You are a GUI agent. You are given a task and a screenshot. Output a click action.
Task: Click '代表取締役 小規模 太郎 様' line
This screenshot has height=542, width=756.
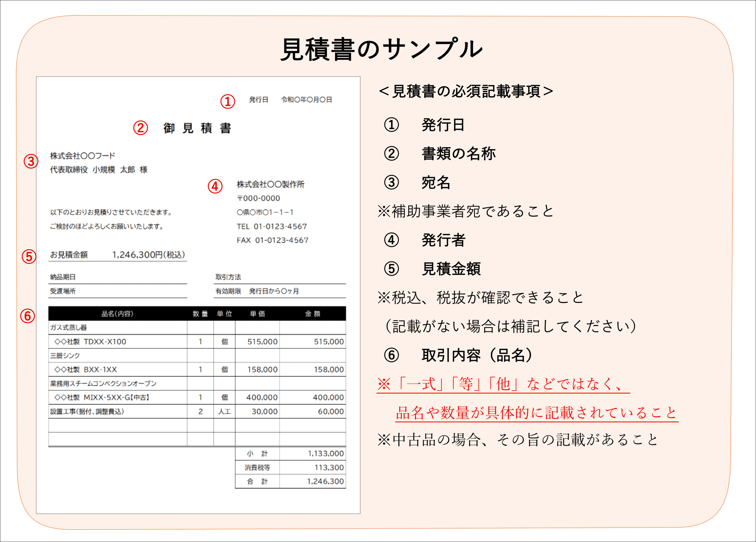tap(99, 169)
